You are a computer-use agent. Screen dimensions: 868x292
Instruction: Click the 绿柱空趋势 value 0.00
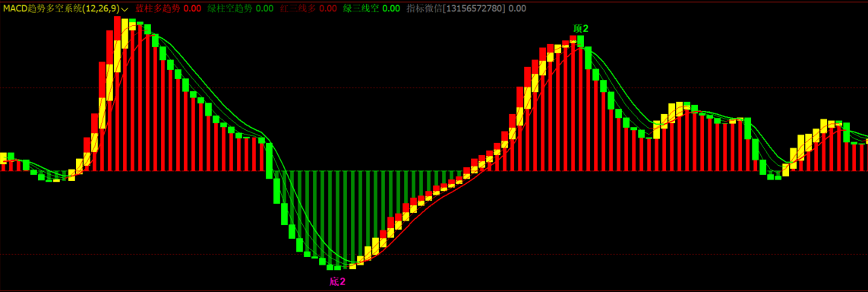coord(264,8)
